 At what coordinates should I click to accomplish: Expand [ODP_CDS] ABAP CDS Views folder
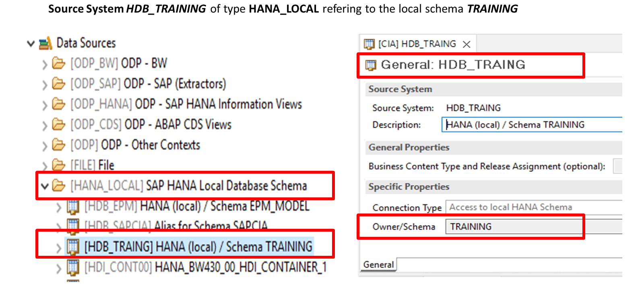45,125
